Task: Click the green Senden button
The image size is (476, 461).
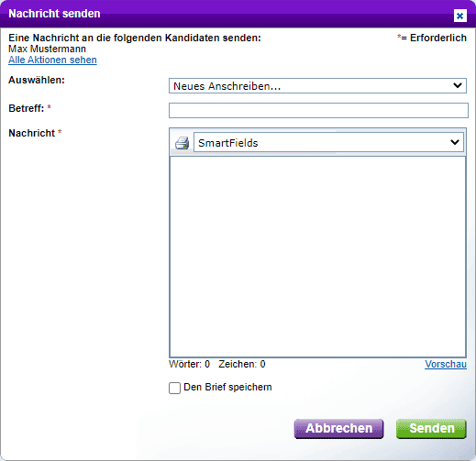Action: click(431, 428)
